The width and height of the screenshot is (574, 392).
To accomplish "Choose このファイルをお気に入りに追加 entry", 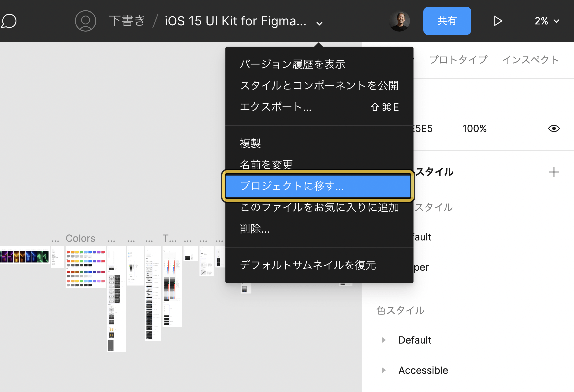I will tap(319, 207).
